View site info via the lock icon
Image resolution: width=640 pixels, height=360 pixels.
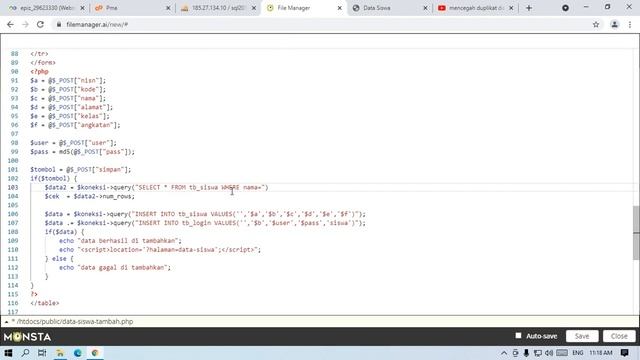coord(59,24)
